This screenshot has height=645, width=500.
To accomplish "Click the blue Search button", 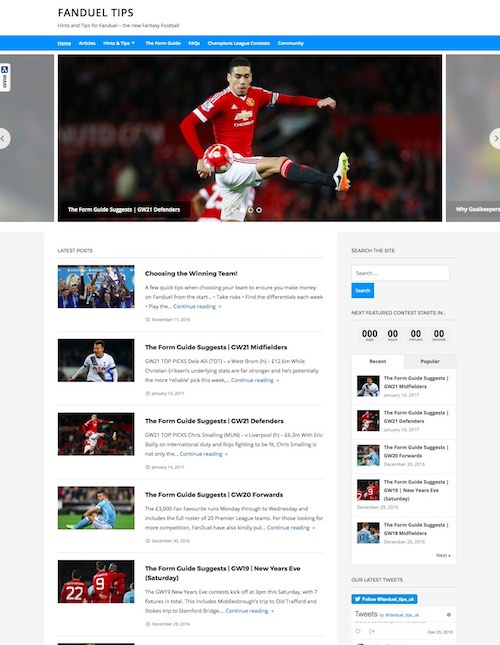I will coord(363,290).
